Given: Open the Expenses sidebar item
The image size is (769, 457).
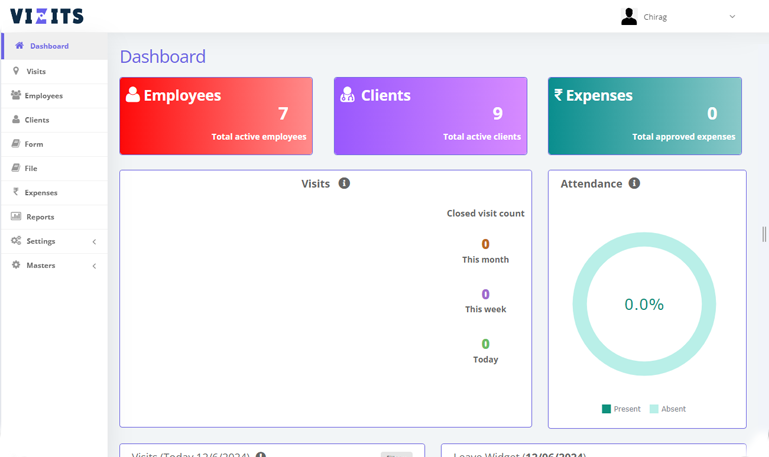Looking at the screenshot, I should [41, 193].
